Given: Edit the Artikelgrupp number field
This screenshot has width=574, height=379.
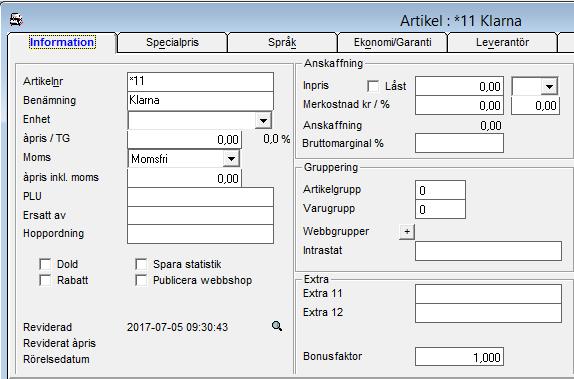Looking at the screenshot, I should point(440,190).
